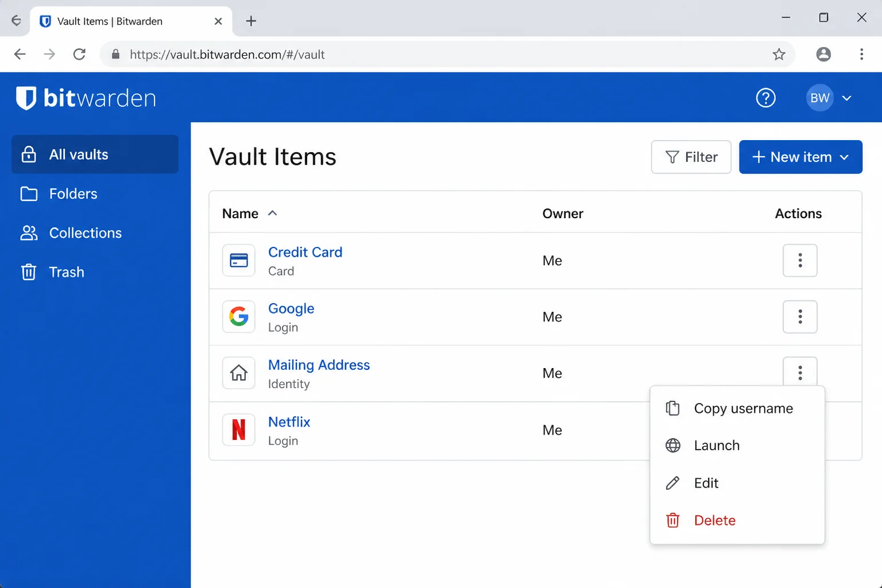This screenshot has width=882, height=588.
Task: Click the Card type label
Action: coord(281,271)
